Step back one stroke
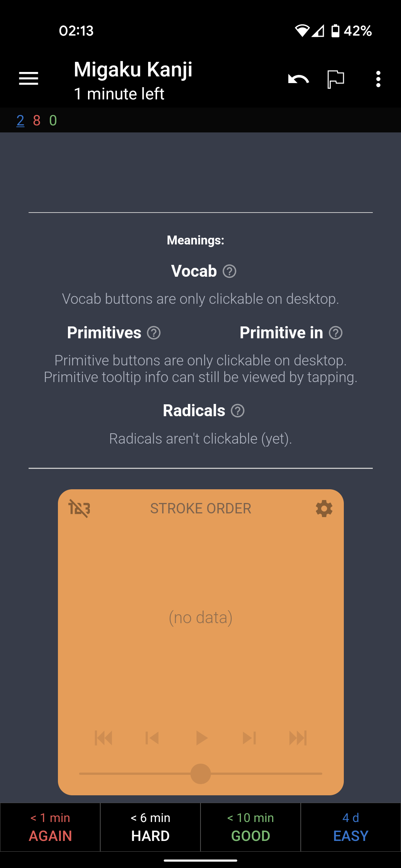Screen dimensions: 401x868 153,737
